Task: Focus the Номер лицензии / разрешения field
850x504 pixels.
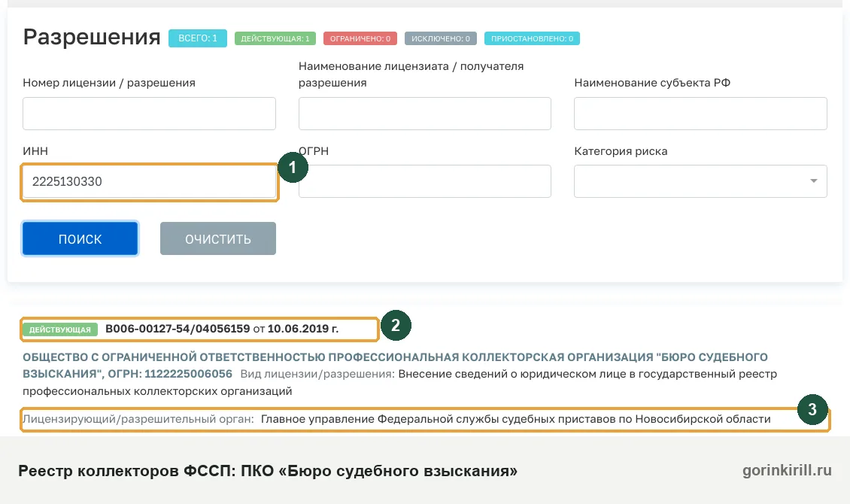Action: (x=149, y=114)
